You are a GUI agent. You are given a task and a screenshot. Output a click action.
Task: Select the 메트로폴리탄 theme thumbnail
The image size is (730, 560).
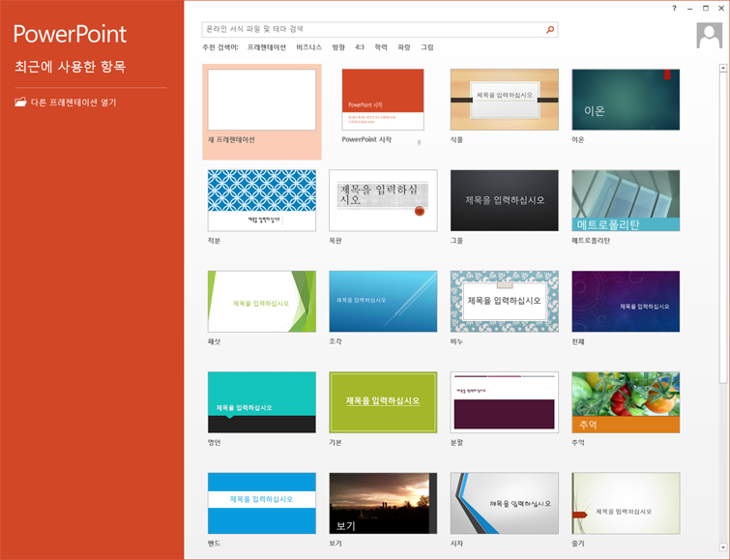[x=626, y=200]
